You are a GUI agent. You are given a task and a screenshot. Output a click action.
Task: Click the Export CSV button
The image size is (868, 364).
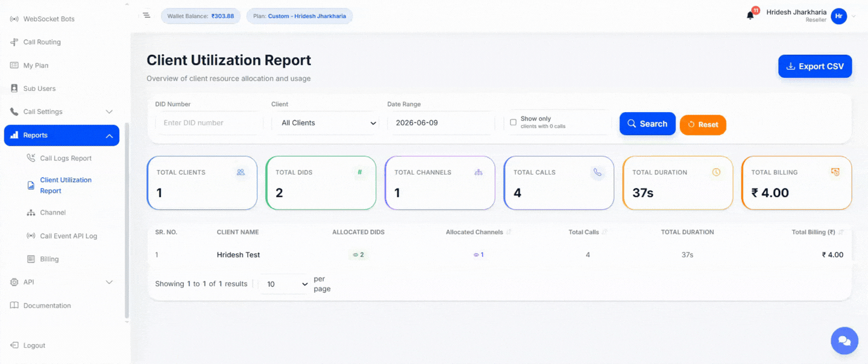click(x=815, y=66)
